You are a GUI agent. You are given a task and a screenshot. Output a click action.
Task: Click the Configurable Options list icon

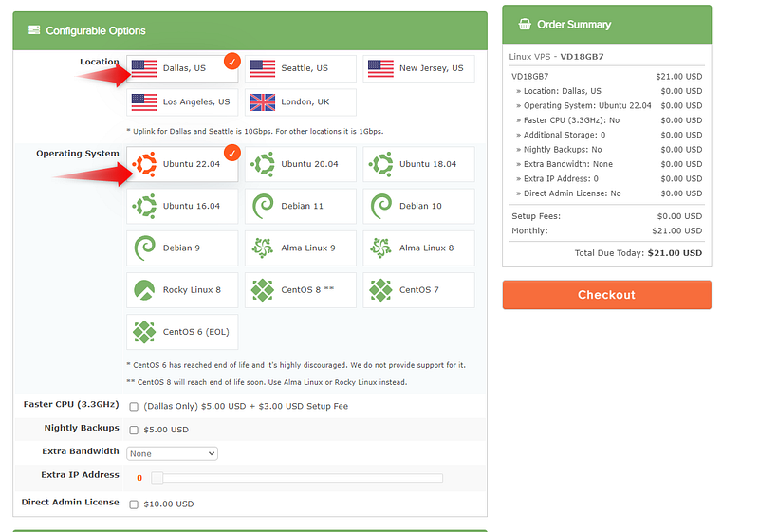34,30
